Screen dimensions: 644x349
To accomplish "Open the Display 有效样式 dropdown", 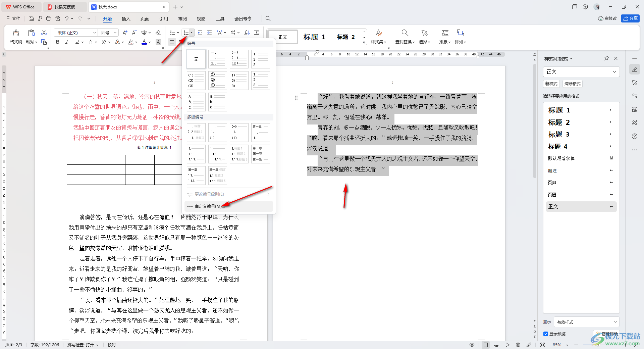I will 587,322.
